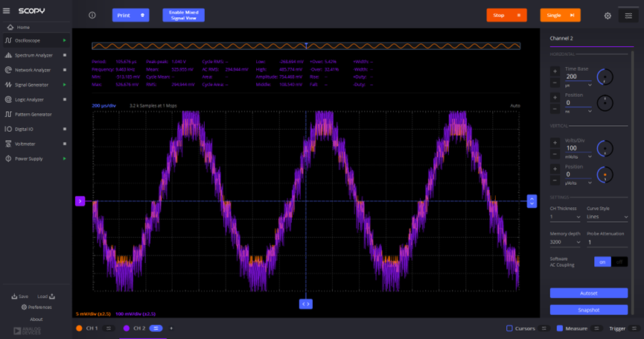Run a Single capture
The image size is (644, 339).
[x=560, y=15]
